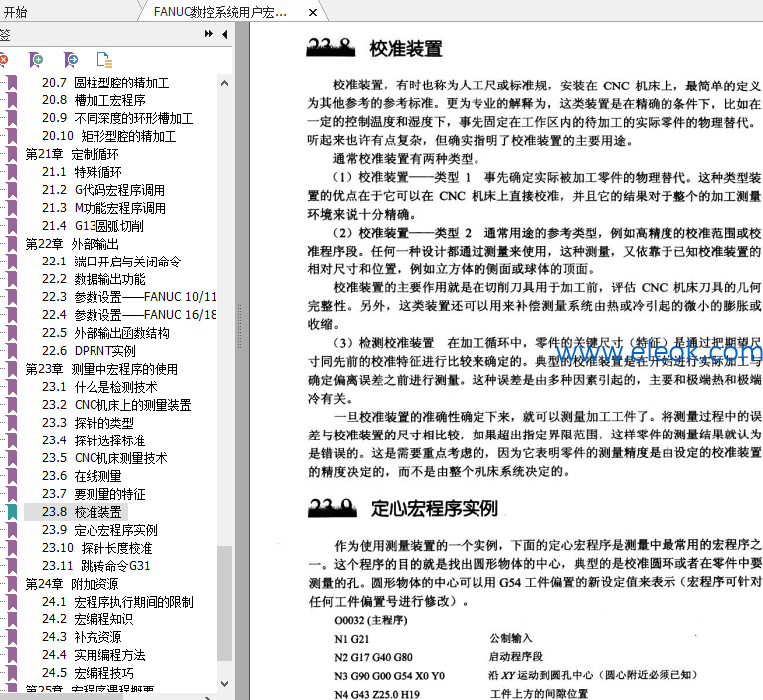Jump to chapter 第22章 外部输出
This screenshot has height=700, width=763.
[72, 244]
